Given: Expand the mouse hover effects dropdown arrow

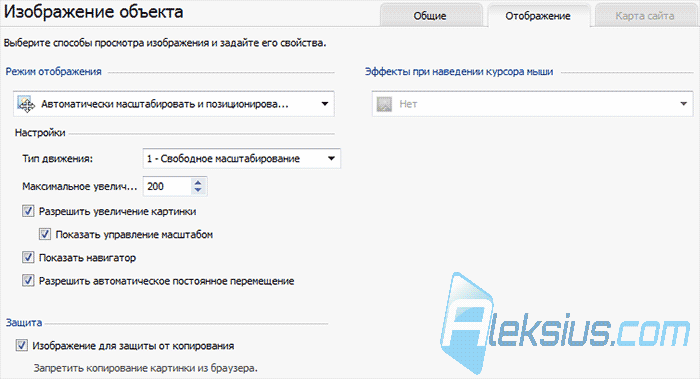Looking at the screenshot, I should 683,104.
